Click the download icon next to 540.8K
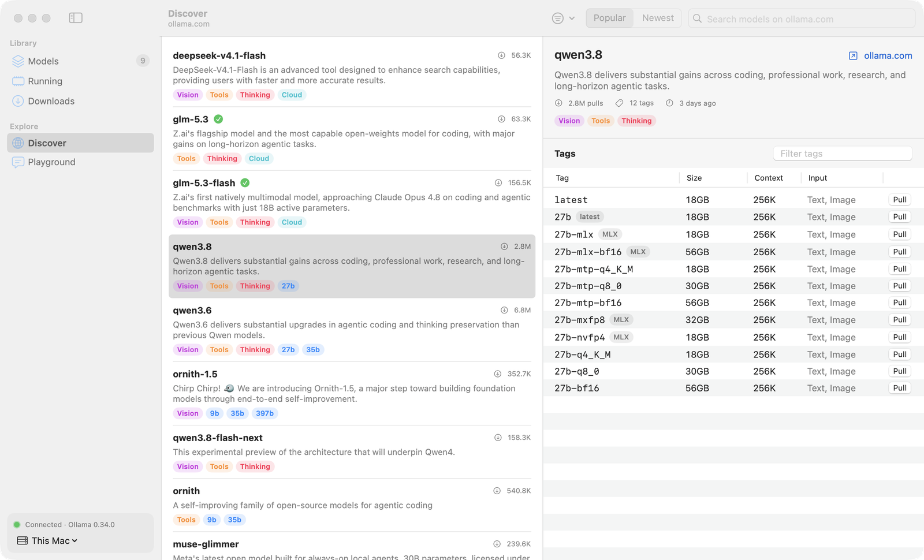Screen dimensions: 924x560 pyautogui.click(x=497, y=491)
